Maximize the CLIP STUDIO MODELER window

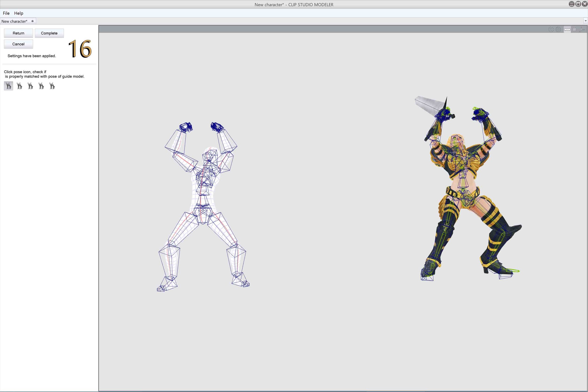pyautogui.click(x=578, y=4)
